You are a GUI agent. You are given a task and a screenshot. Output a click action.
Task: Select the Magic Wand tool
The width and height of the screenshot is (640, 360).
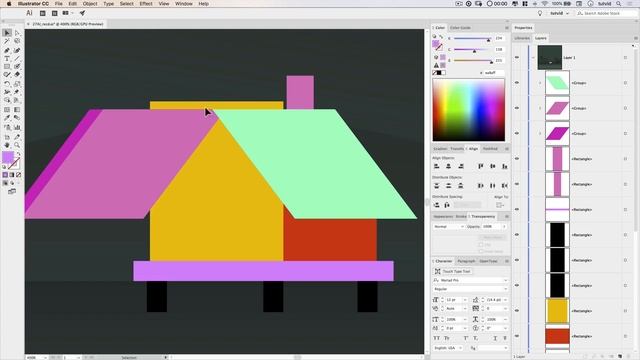coord(7,41)
